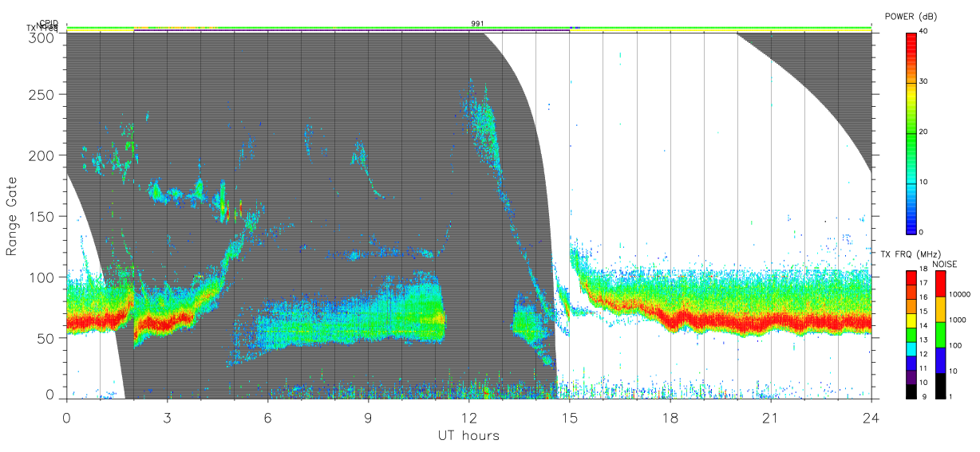Viewport: 980px width, 452px height.
Task: Click the x-axis tick label '12'
Action: click(x=468, y=417)
